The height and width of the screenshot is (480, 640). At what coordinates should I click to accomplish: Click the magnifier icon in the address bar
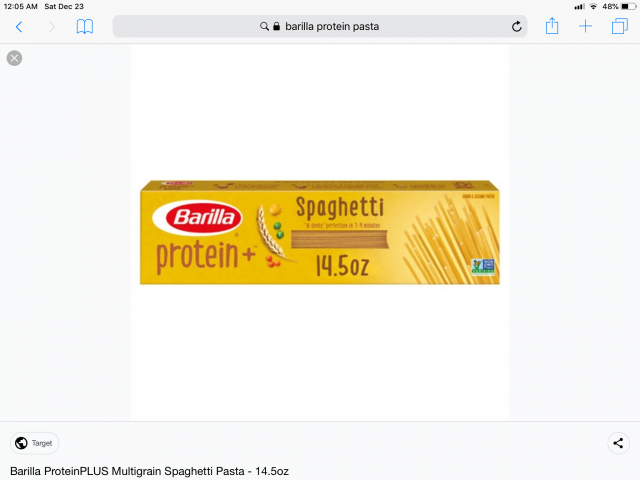pos(264,27)
